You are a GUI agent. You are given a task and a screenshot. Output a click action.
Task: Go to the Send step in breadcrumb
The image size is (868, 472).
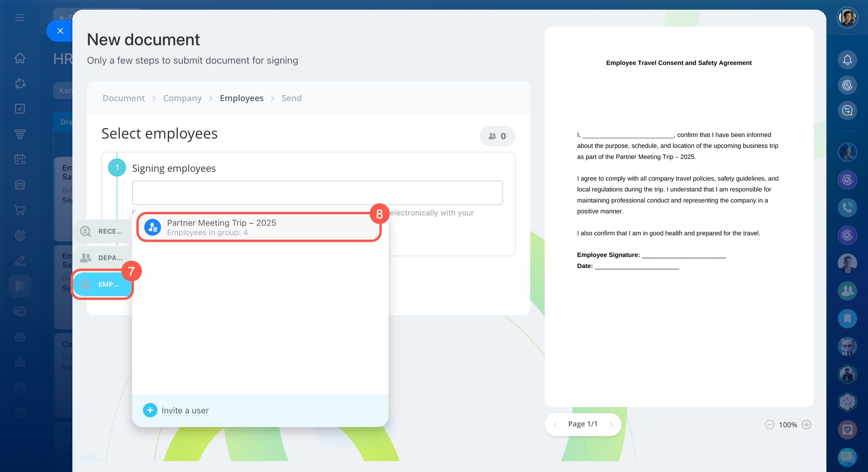click(x=291, y=98)
